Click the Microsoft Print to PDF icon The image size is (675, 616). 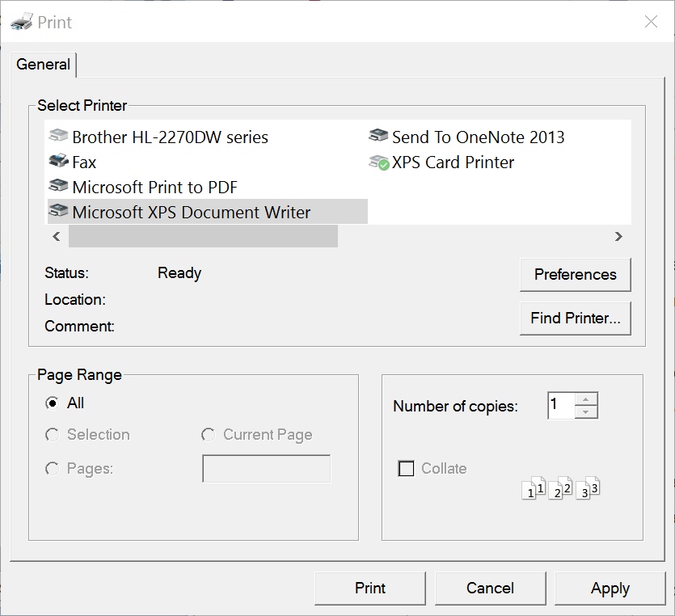pyautogui.click(x=58, y=186)
